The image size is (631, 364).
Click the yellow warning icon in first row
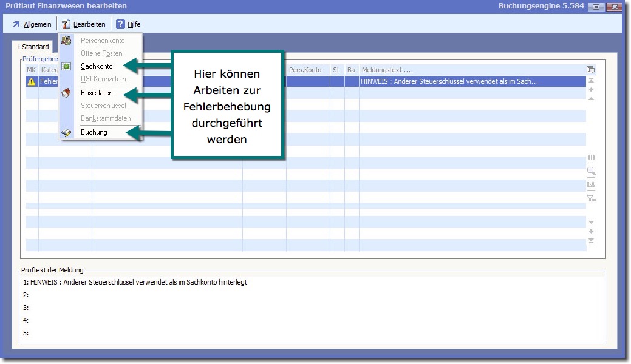32,81
